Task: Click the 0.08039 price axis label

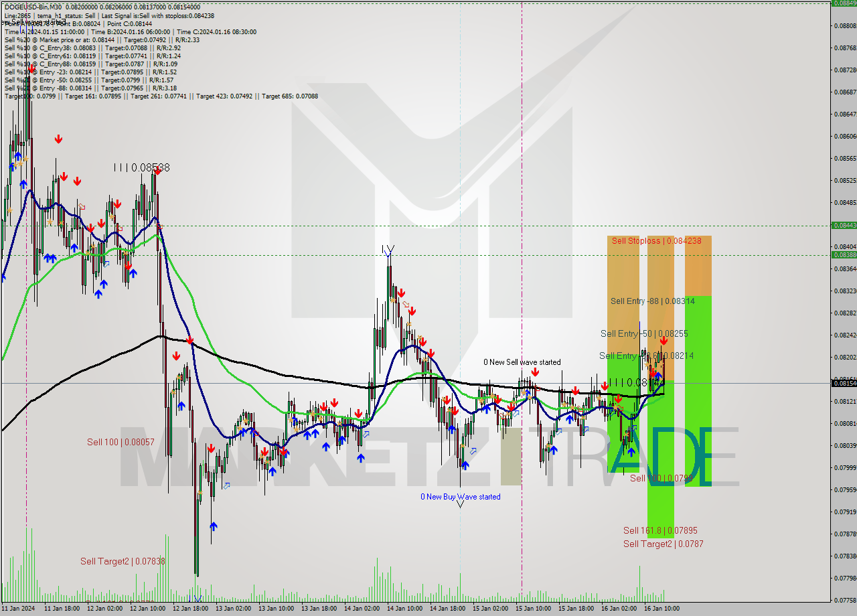Action: tap(845, 445)
